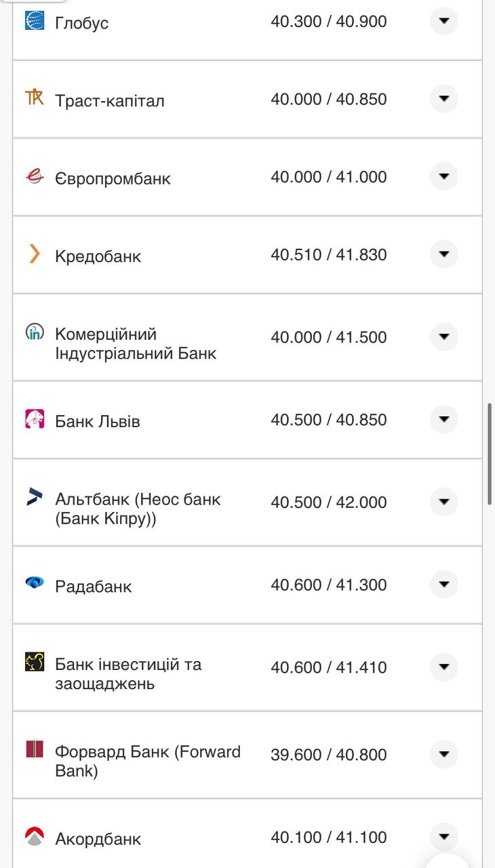Expand the Глобус exchange rate details
Screen dimensions: 495x868
click(444, 21)
